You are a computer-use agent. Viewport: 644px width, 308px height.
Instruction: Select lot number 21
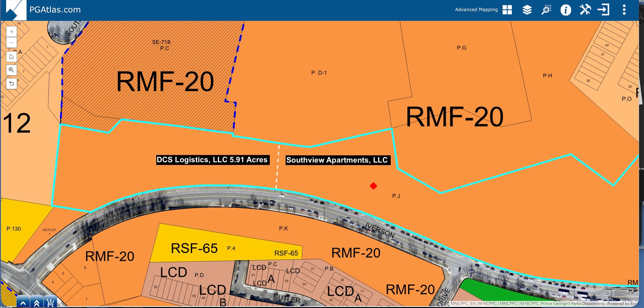pos(312,269)
